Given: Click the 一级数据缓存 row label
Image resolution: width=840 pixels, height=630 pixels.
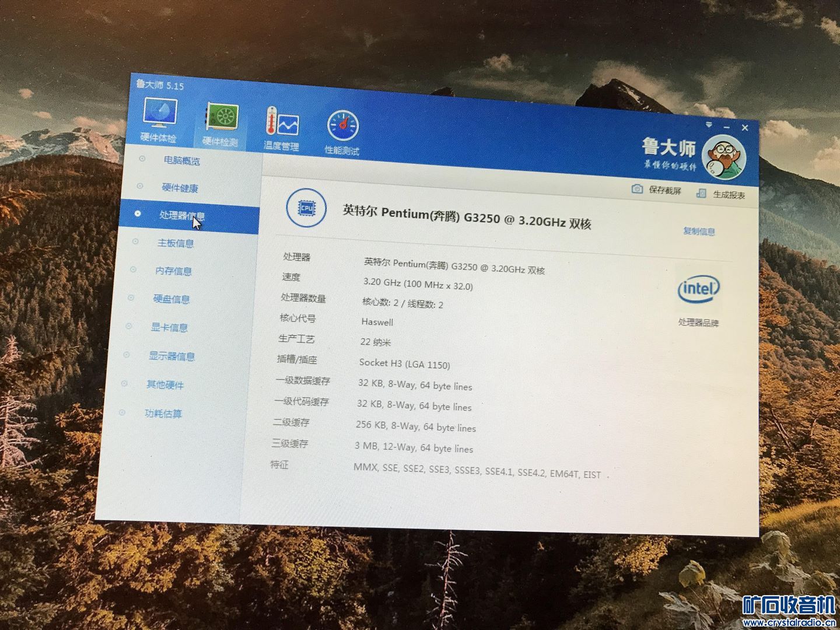Looking at the screenshot, I should pos(303,381).
